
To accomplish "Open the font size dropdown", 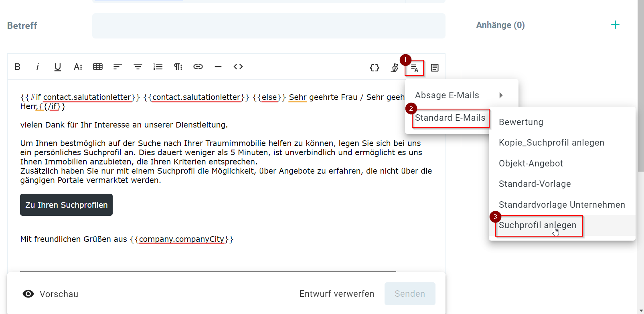I will [78, 67].
